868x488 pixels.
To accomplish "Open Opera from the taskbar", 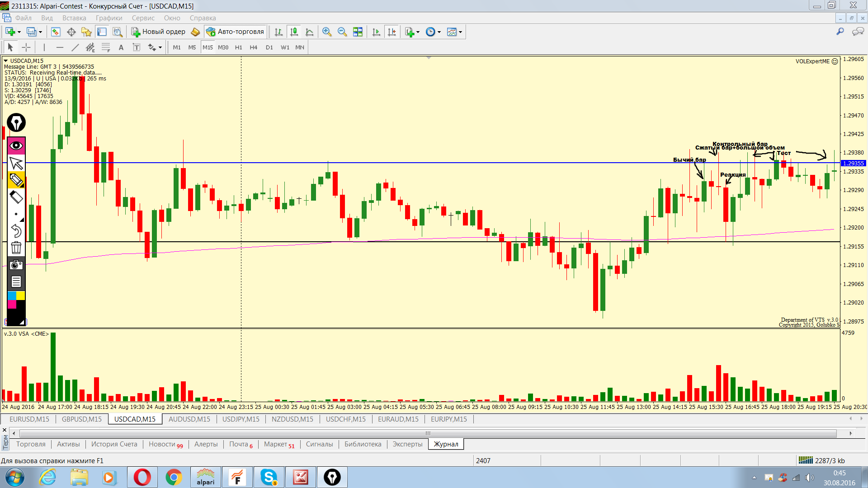I will click(x=142, y=477).
